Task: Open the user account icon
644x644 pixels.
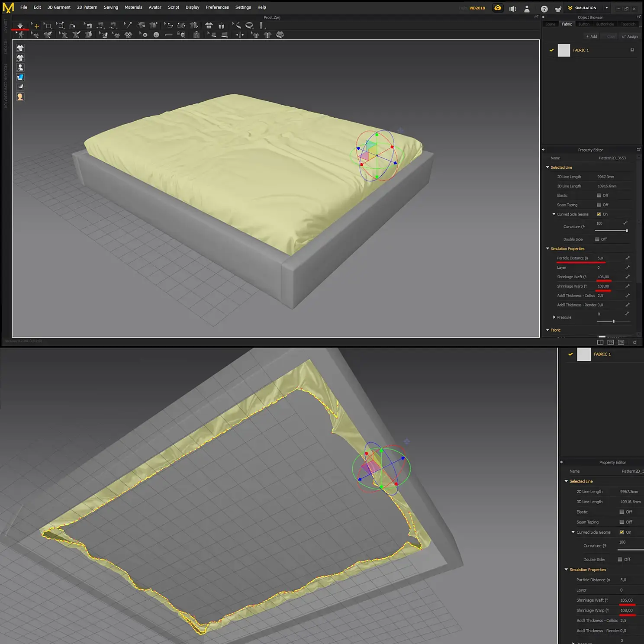Action: pos(527,9)
